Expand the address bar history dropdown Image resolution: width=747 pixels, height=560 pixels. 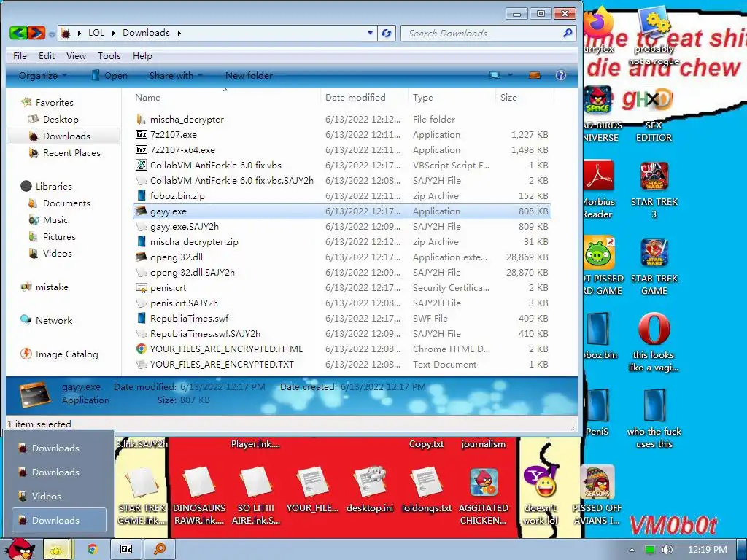(370, 33)
